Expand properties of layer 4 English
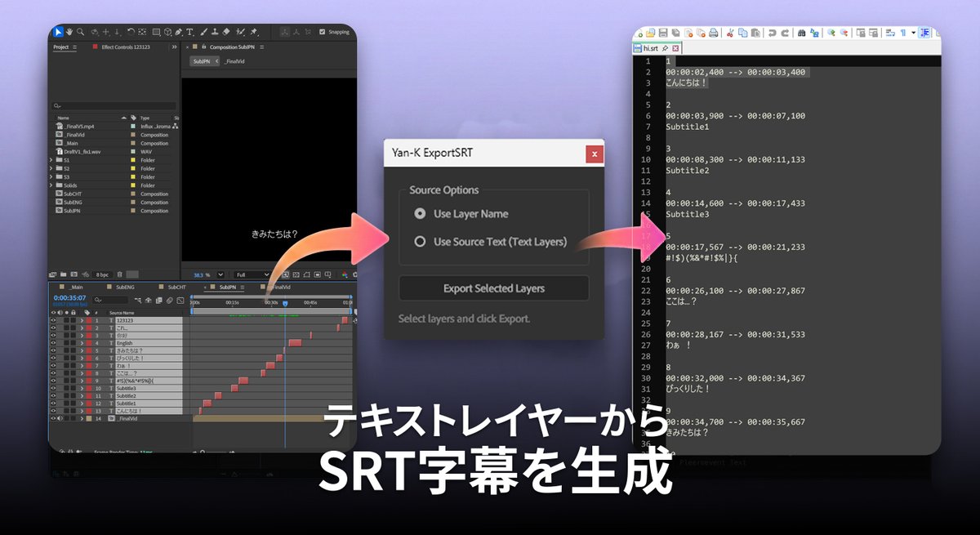Image resolution: width=980 pixels, height=535 pixels. [82, 343]
